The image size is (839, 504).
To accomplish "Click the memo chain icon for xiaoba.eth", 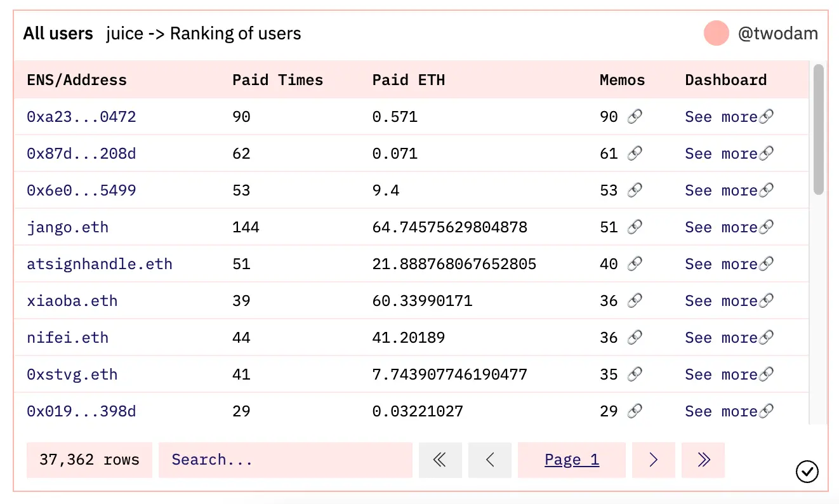I will pyautogui.click(x=635, y=300).
